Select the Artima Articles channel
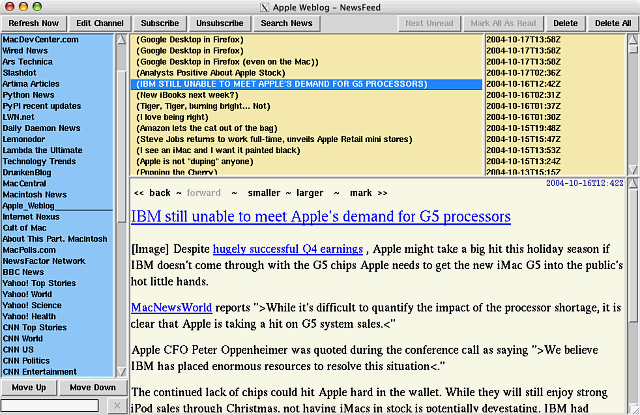This screenshot has height=415, width=640. 57,84
